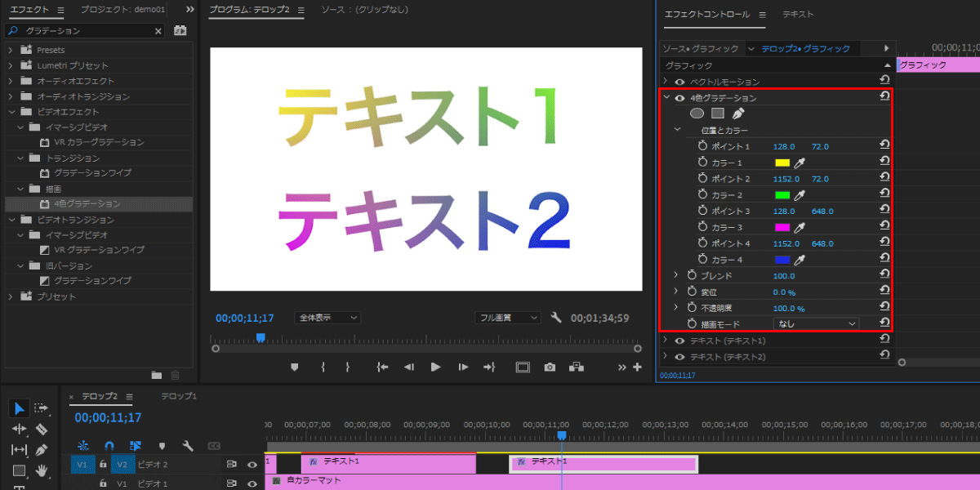The height and width of the screenshot is (490, 980).
Task: Reset the ポイント 1 parameter
Action: click(884, 146)
